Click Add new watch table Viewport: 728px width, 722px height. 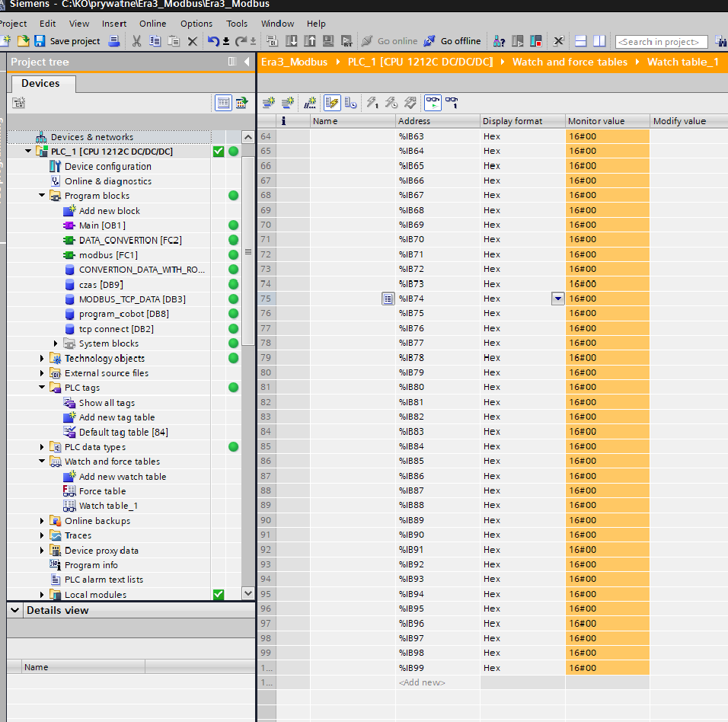click(123, 476)
